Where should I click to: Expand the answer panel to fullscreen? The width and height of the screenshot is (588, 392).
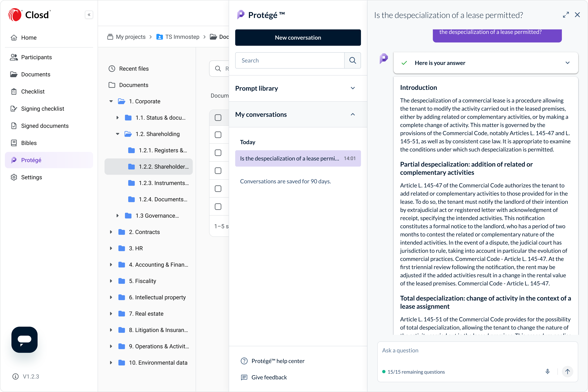566,15
